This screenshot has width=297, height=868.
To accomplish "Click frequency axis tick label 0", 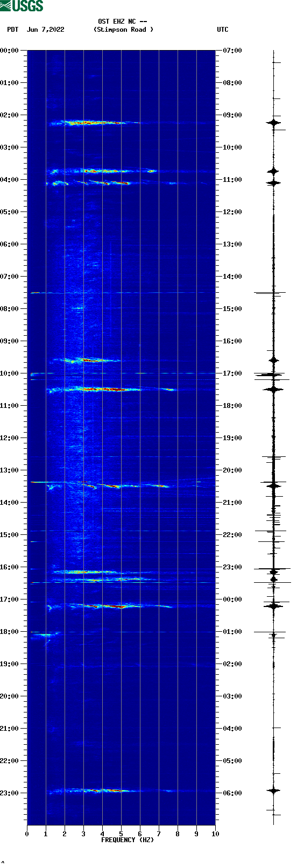I will click(27, 834).
